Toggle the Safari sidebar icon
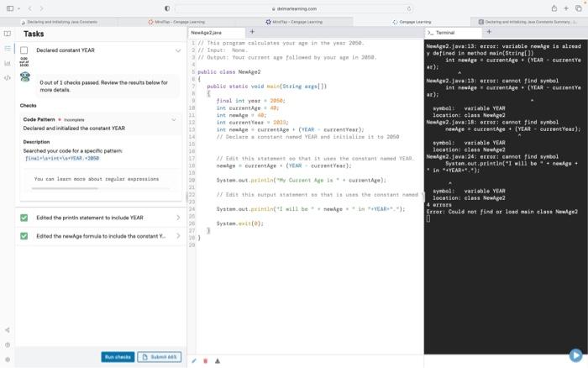Image resolution: width=588 pixels, height=368 pixels. pos(10,8)
